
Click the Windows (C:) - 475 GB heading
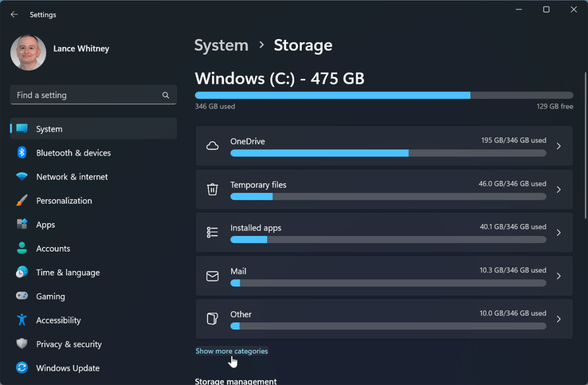(x=280, y=79)
